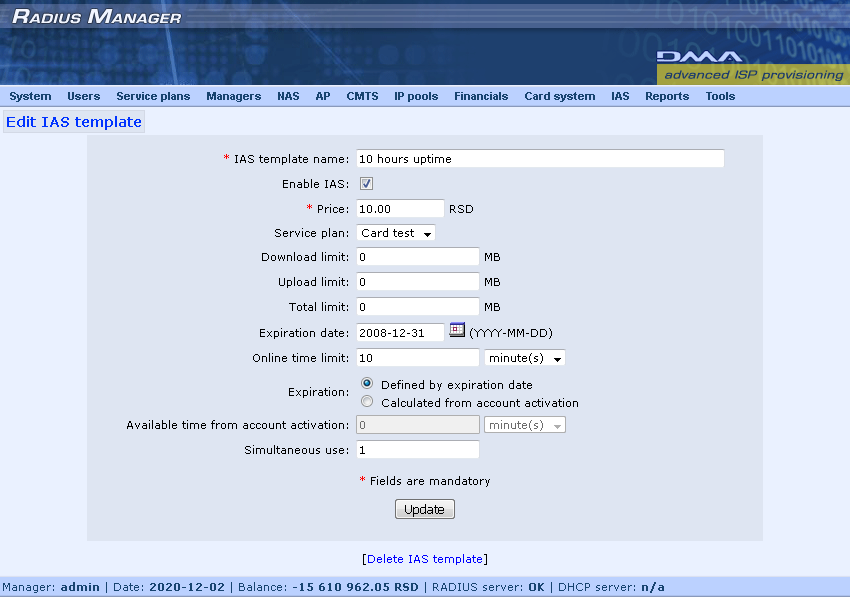Viewport: 850px width, 597px height.
Task: Open the IP pools menu
Action: (x=416, y=96)
